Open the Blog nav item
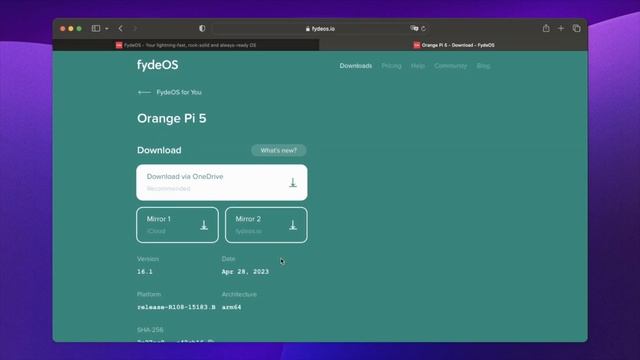The height and width of the screenshot is (360, 640). click(x=483, y=66)
